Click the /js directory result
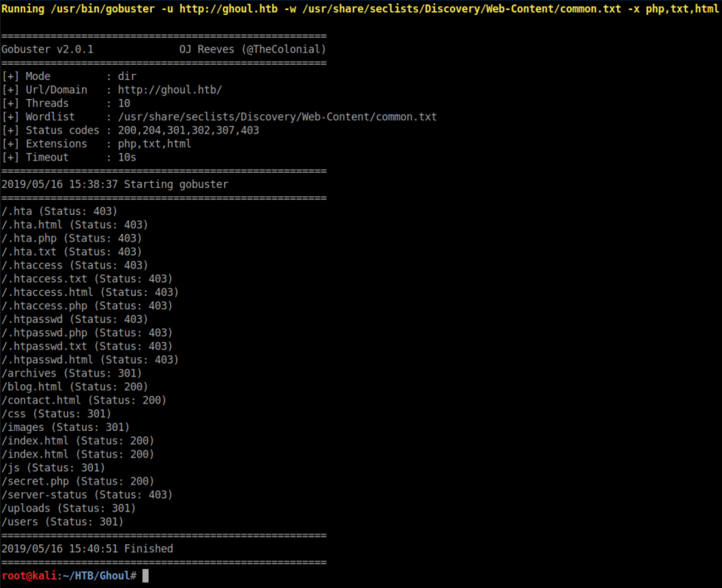722x588 pixels. 53,468
